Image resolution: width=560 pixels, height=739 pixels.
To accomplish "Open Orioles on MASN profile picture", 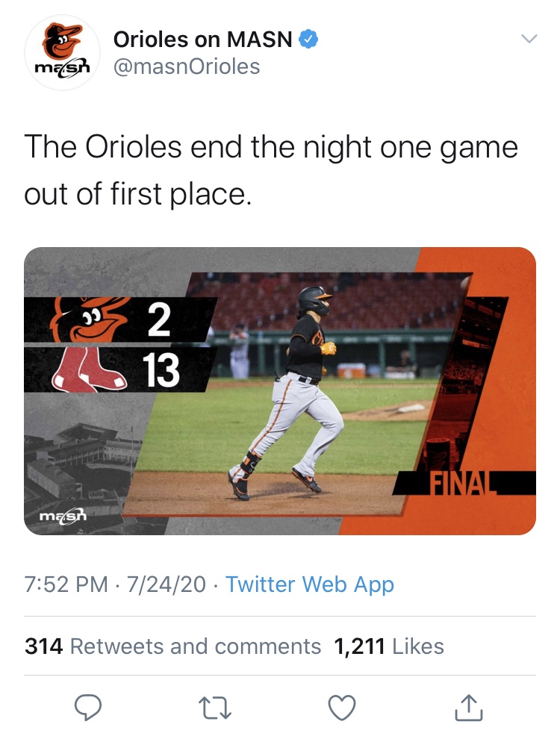I will [x=62, y=52].
